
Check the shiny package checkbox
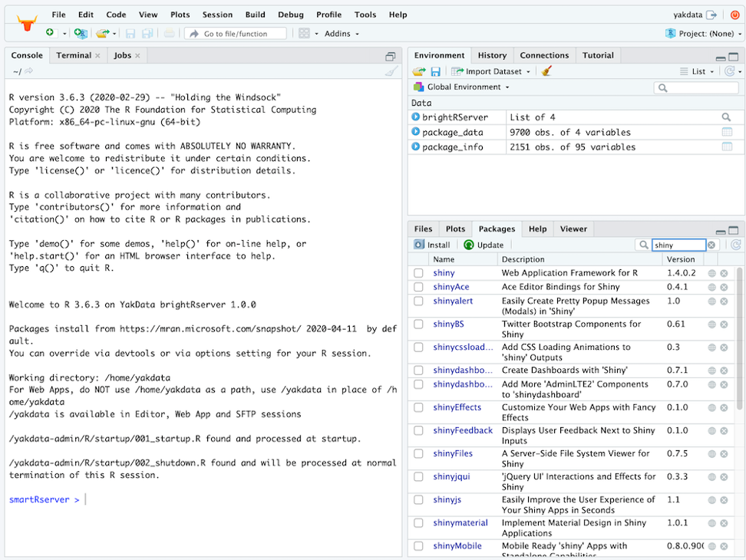(x=418, y=273)
